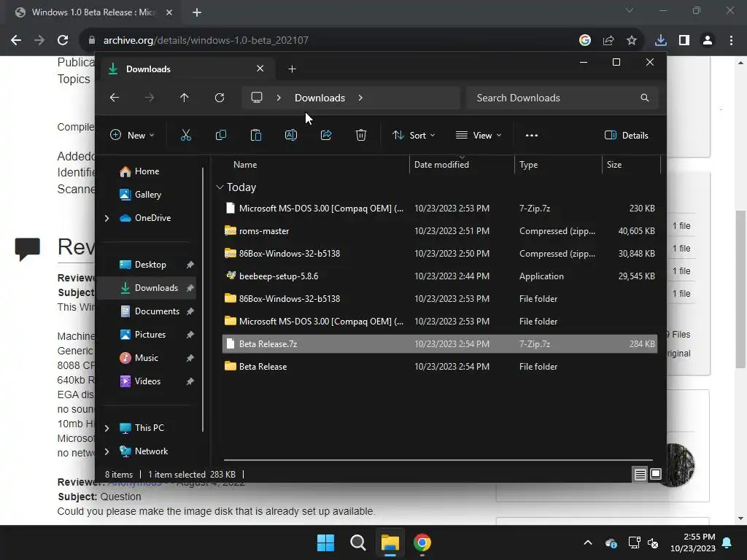Open the Sort dropdown menu
The image size is (747, 560).
[414, 135]
